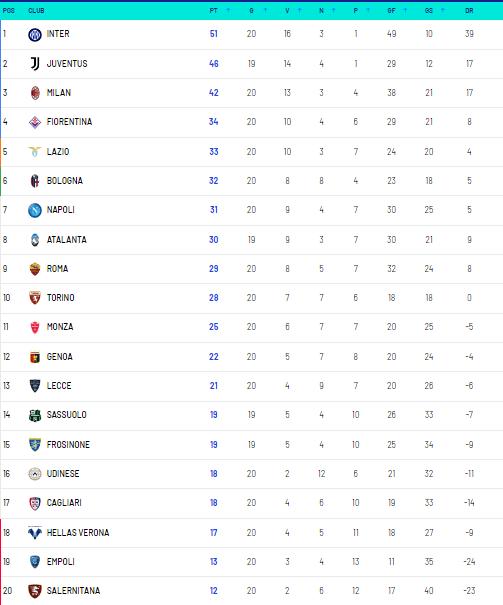This screenshot has height=605, width=503.
Task: Select the Torino badge icon
Action: (x=35, y=298)
